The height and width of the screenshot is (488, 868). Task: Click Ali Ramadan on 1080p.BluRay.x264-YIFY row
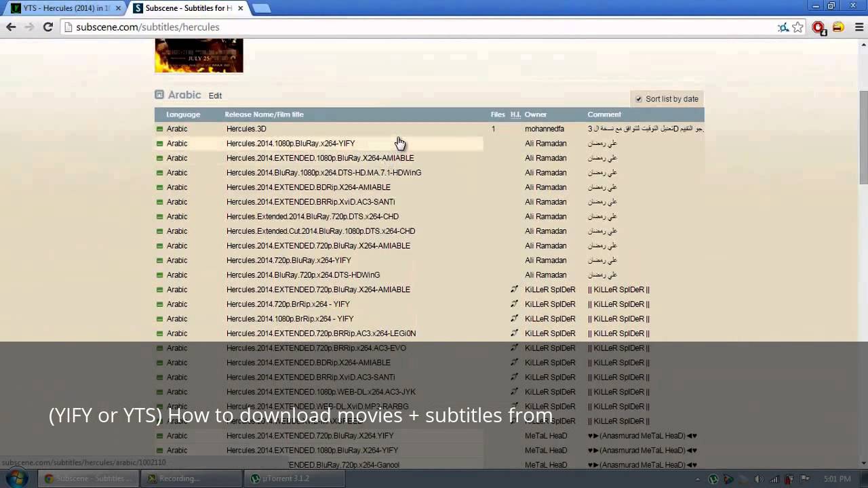[x=545, y=144]
